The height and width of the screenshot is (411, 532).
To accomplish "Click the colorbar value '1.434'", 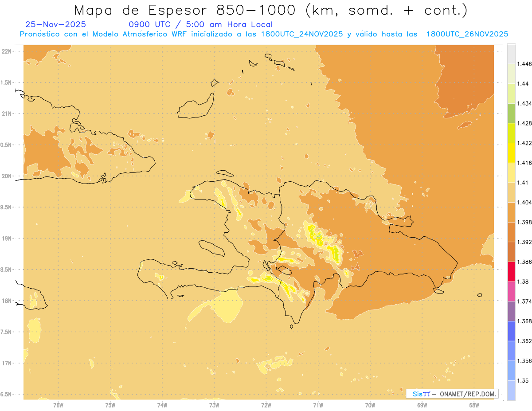I will pos(525,103).
